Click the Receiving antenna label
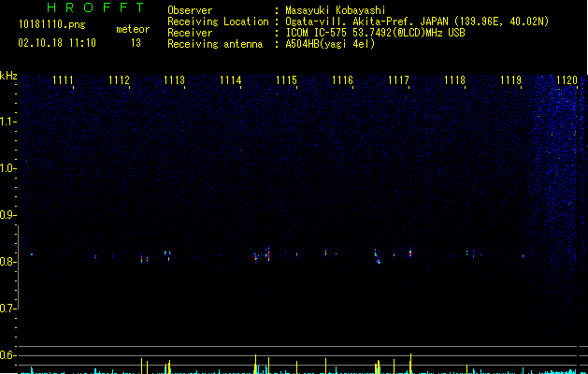Image resolution: width=588 pixels, height=374 pixels. [215, 44]
